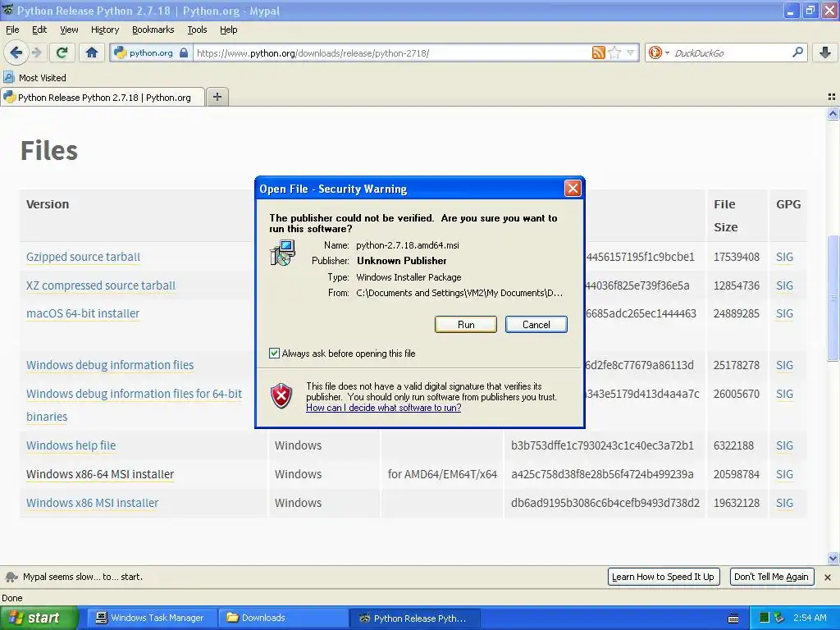Screen dimensions: 840x630
Task: Switch to Windows Task Manager in taskbar
Action: tap(151, 618)
